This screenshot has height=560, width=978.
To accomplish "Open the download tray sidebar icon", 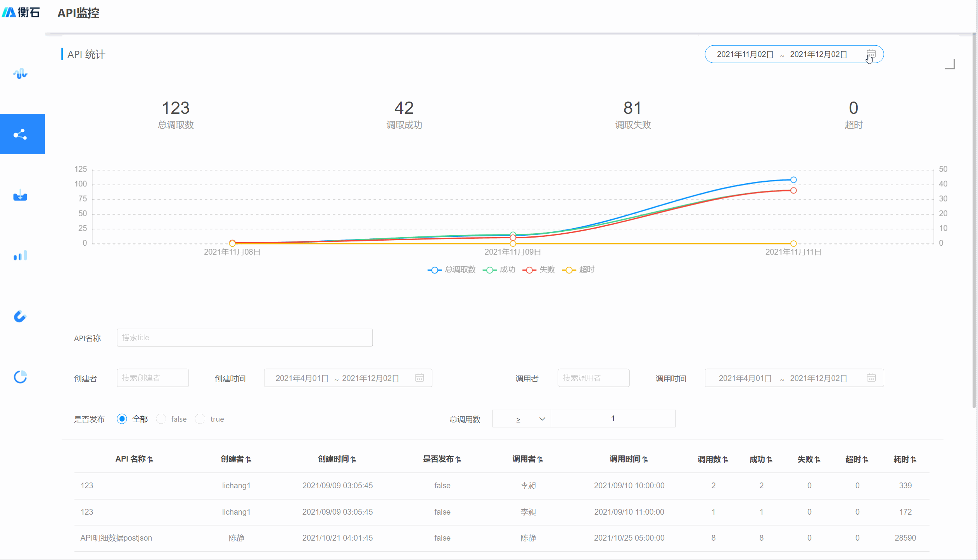I will click(x=20, y=196).
